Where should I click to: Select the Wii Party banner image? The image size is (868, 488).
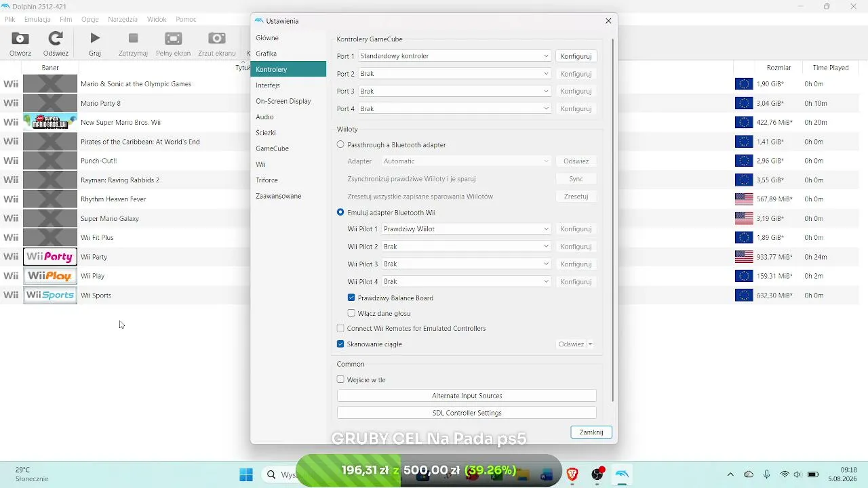(x=50, y=257)
